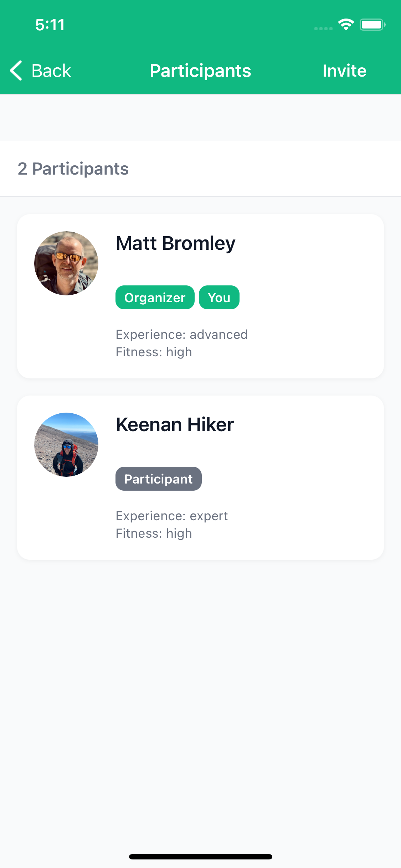401x868 pixels.
Task: Open the Invite option
Action: (x=344, y=71)
